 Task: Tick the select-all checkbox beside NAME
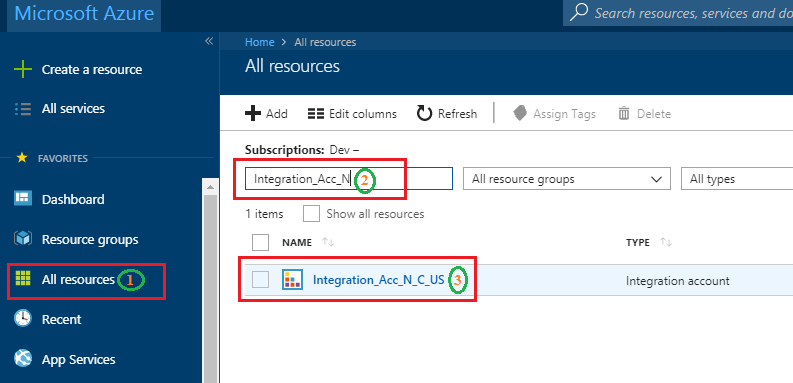click(x=260, y=242)
